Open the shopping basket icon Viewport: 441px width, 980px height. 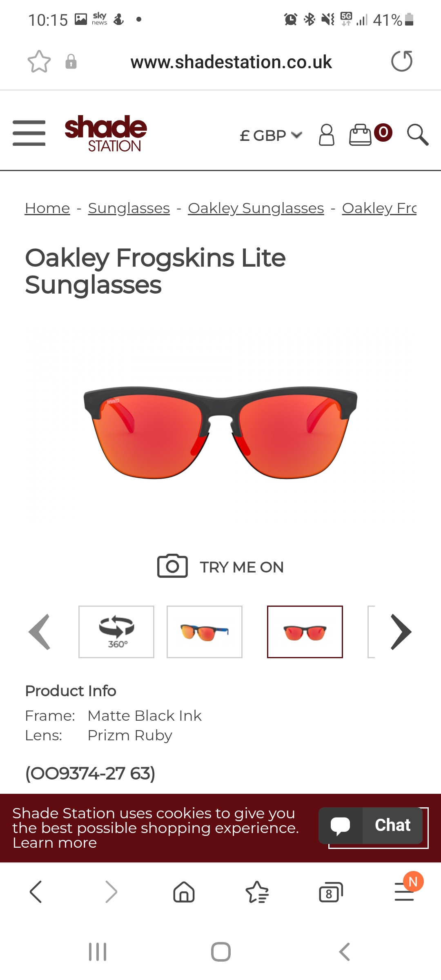370,134
